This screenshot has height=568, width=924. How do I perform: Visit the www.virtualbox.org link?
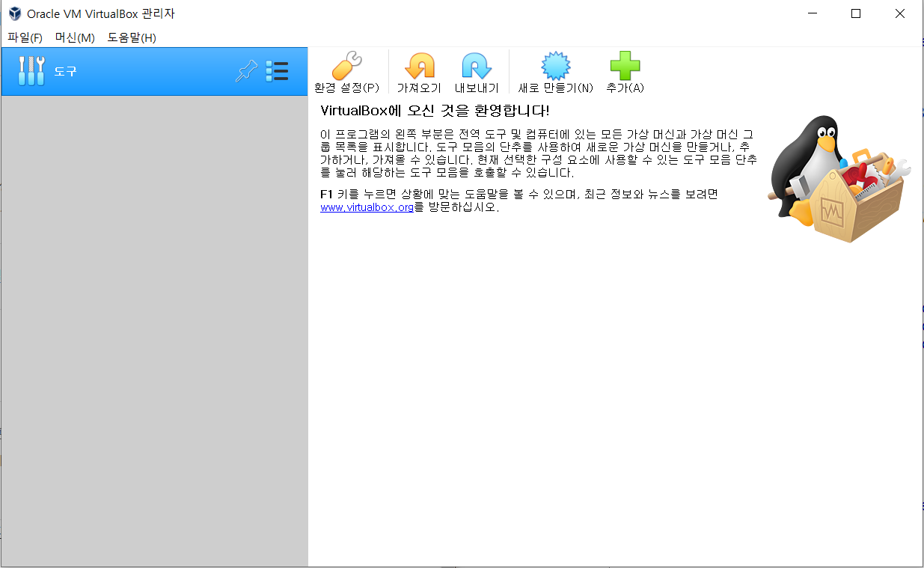point(367,207)
